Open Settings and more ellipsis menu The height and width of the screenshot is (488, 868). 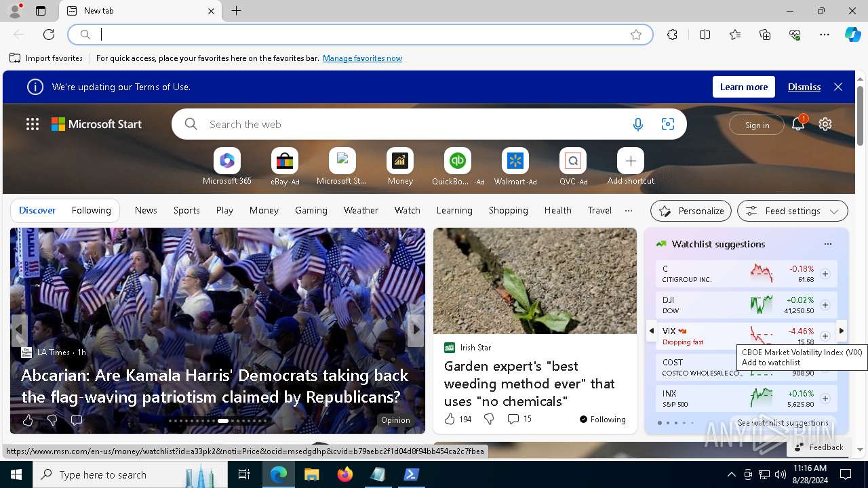[825, 35]
